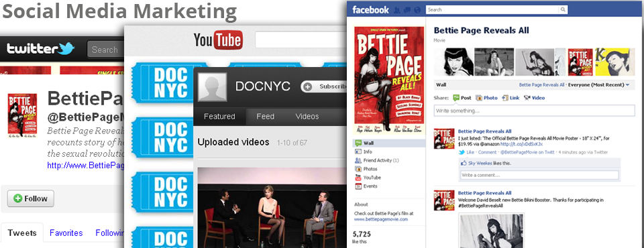Click YouTube icon in sidebar
Viewport: 644px width, 248px height.
(358, 178)
